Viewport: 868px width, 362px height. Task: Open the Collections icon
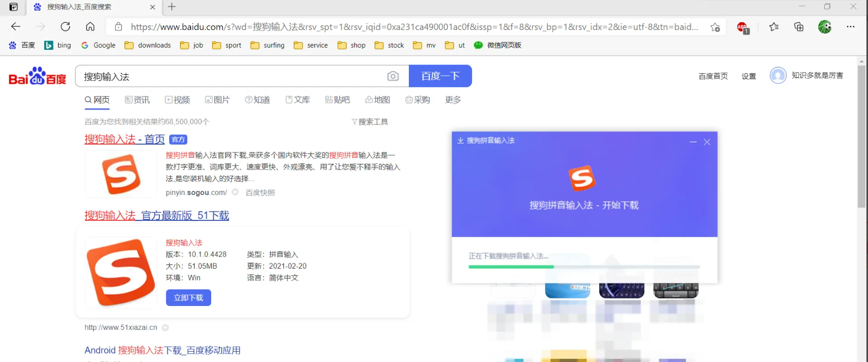[799, 27]
